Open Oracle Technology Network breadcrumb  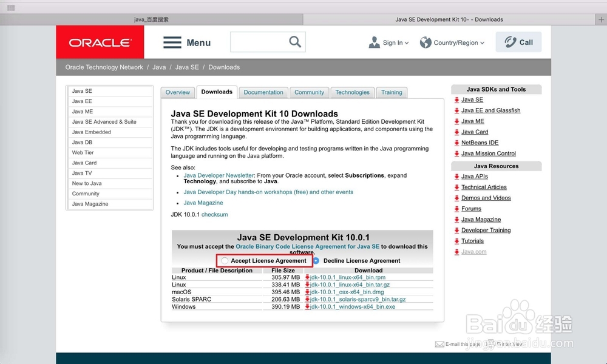[104, 67]
